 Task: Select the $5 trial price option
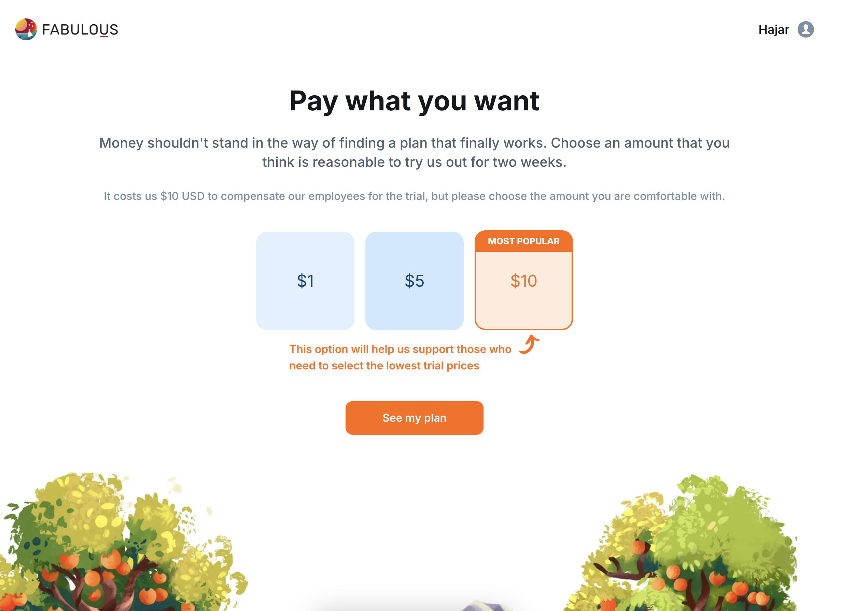pyautogui.click(x=414, y=281)
